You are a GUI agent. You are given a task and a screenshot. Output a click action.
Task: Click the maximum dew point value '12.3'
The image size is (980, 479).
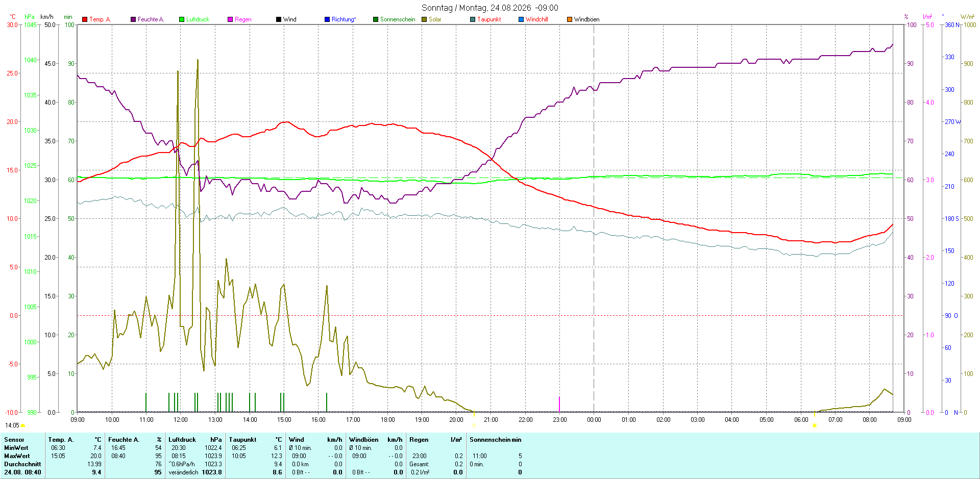pyautogui.click(x=277, y=456)
